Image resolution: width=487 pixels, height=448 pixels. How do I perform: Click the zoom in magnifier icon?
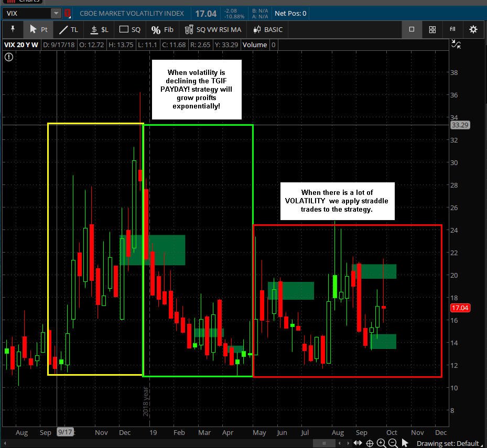(381, 443)
